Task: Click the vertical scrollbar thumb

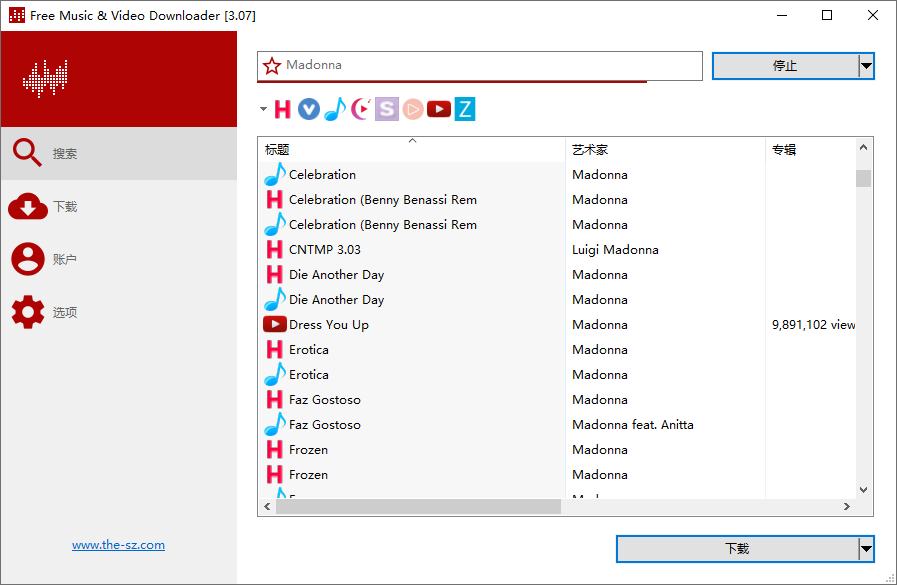Action: tap(864, 178)
